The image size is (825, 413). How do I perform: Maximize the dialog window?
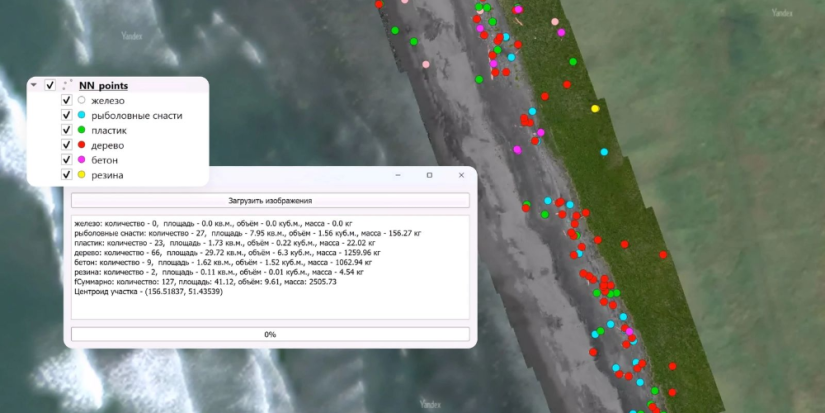click(x=429, y=175)
